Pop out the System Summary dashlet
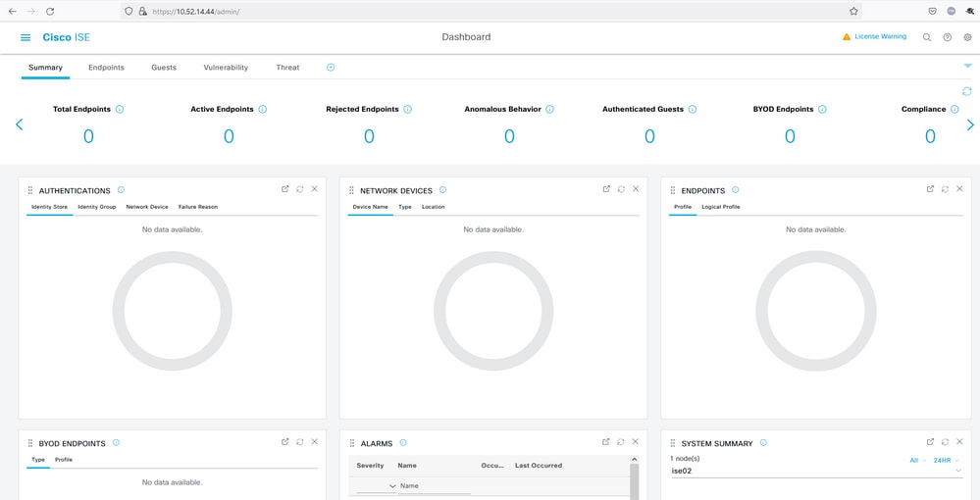Viewport: 980px width, 500px height. (x=930, y=441)
